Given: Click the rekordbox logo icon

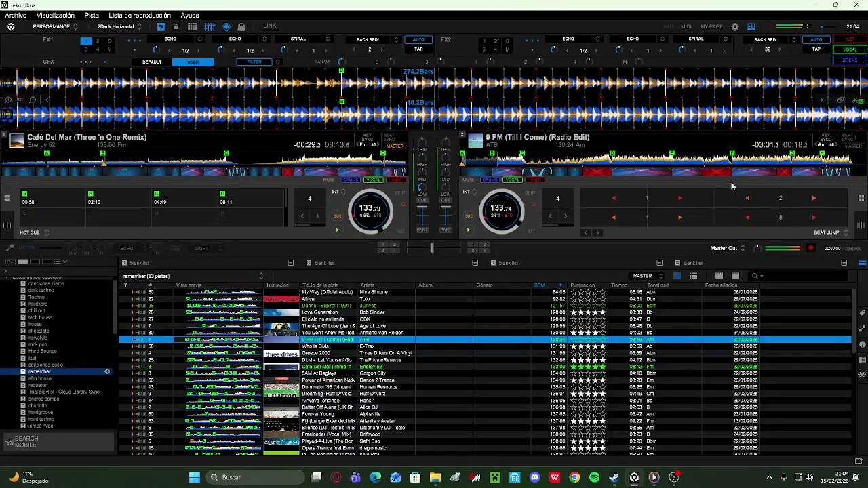Looking at the screenshot, I should (x=11, y=26).
